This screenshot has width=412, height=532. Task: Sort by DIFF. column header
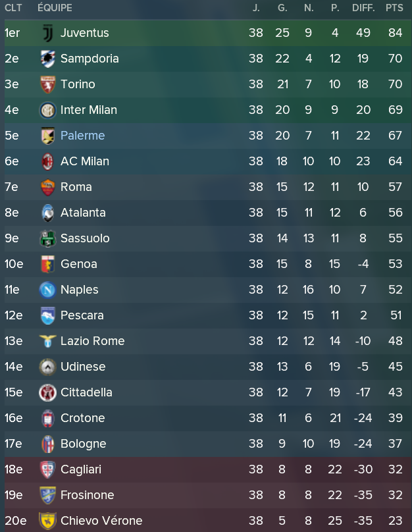coord(363,8)
